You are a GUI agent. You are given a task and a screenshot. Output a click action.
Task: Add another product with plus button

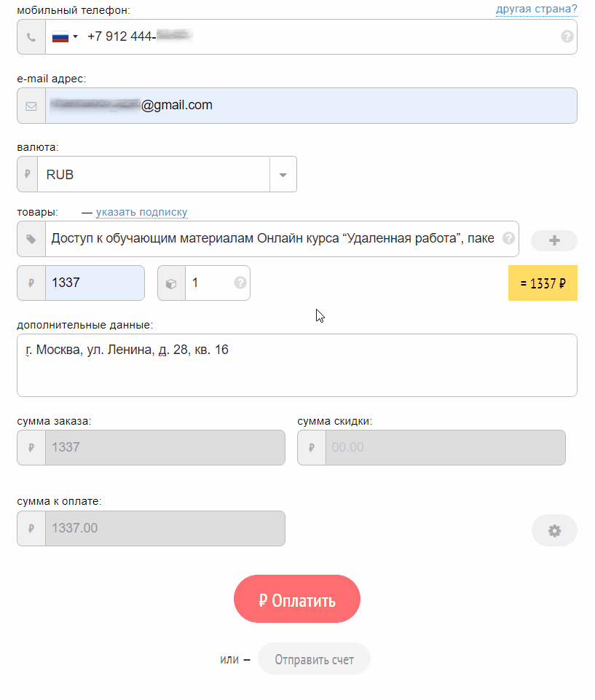click(554, 240)
